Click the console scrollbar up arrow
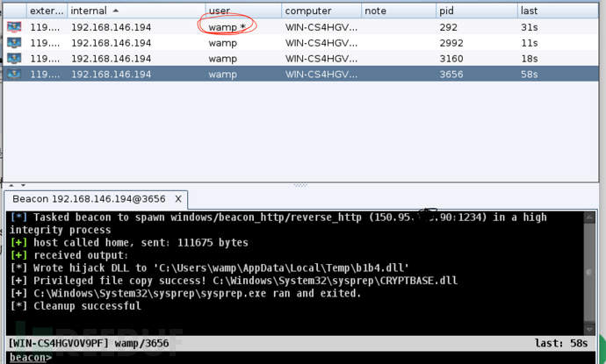606x364 pixels. (x=589, y=218)
